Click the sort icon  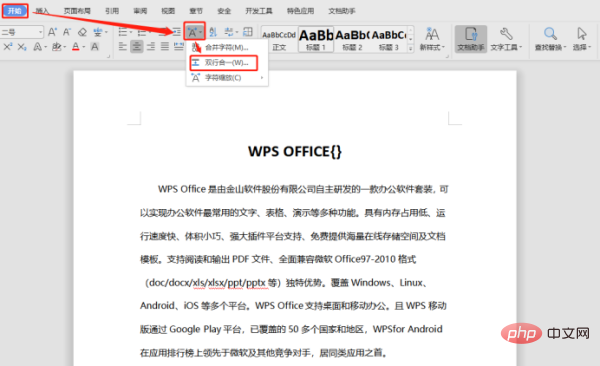[x=213, y=32]
